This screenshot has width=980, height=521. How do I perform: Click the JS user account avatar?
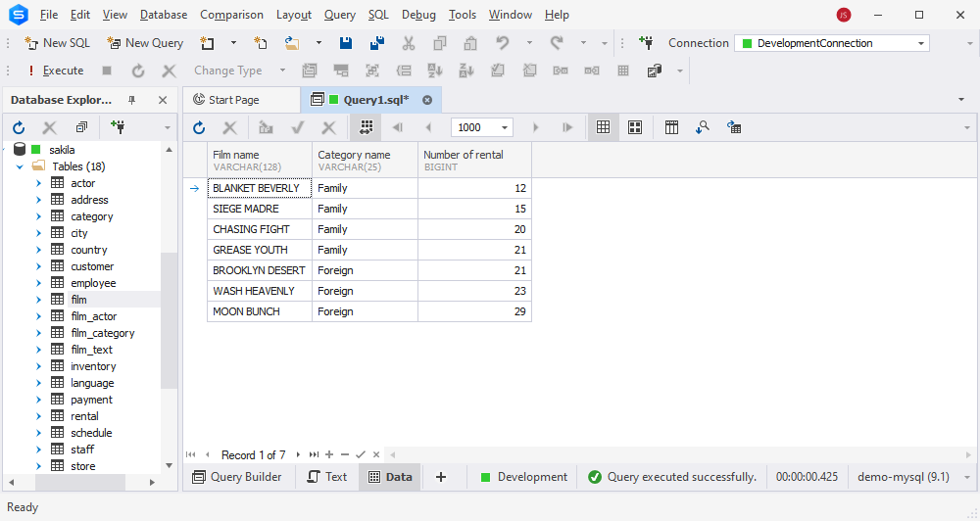pyautogui.click(x=844, y=15)
